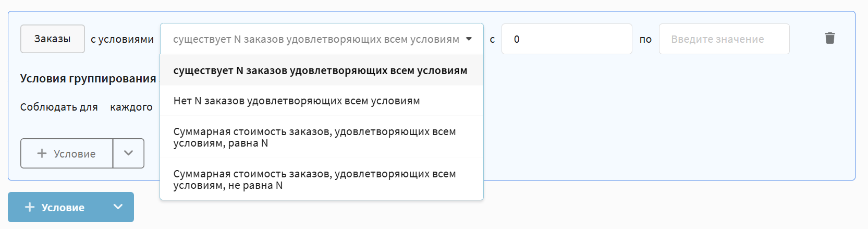Expand the chevron beside the white Условие button
868x229 pixels.
128,153
